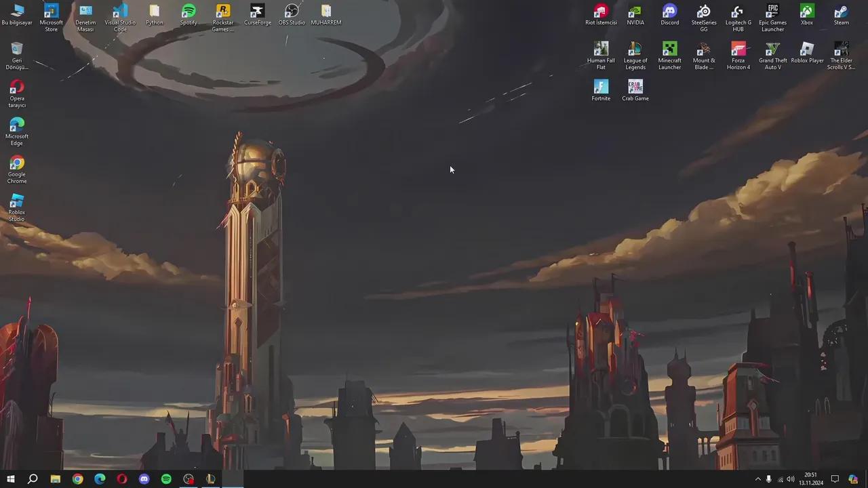Screen dimensions: 868x488
Task: Select Human Fall Flat game icon
Action: (x=601, y=56)
